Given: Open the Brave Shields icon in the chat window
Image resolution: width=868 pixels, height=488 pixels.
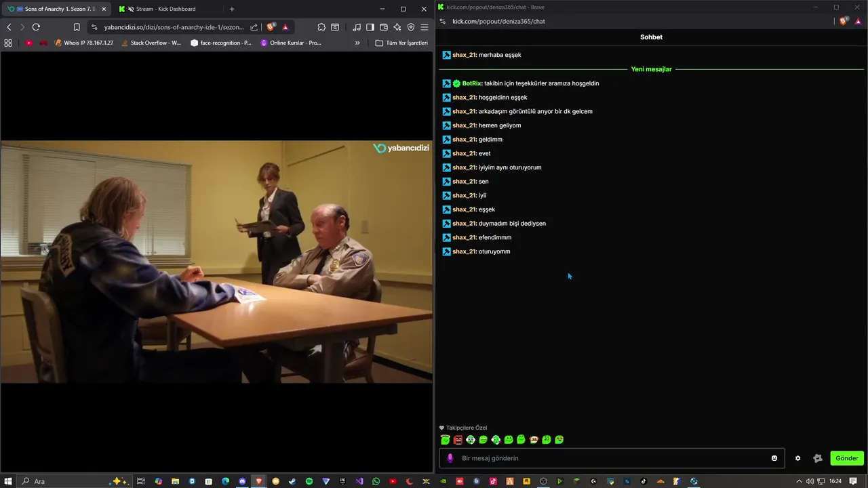Looking at the screenshot, I should click(x=844, y=21).
